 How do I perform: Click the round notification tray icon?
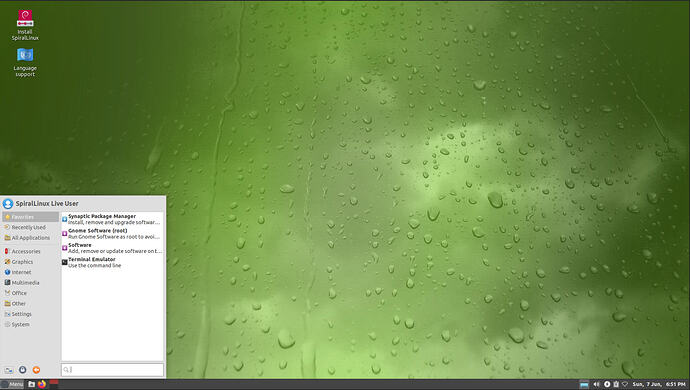click(607, 385)
